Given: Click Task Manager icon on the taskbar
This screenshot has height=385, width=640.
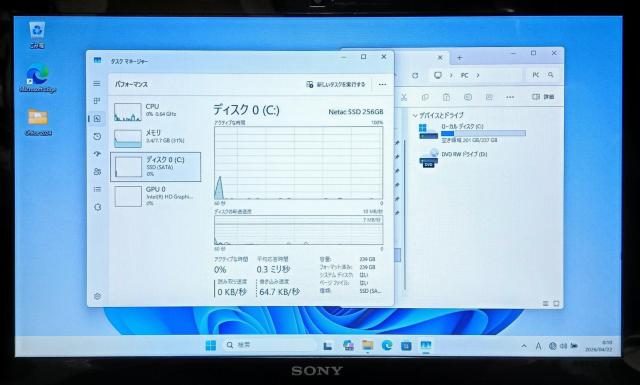Looking at the screenshot, I should pyautogui.click(x=426, y=345).
